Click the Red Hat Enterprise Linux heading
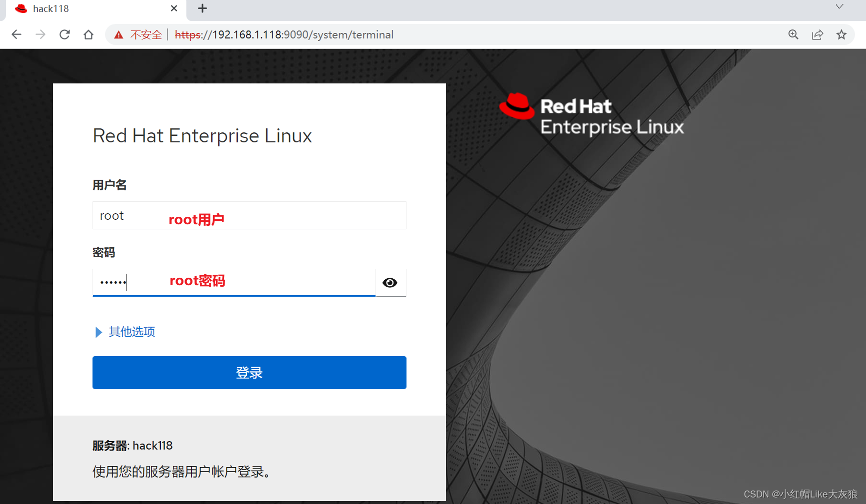The image size is (866, 504). (202, 136)
